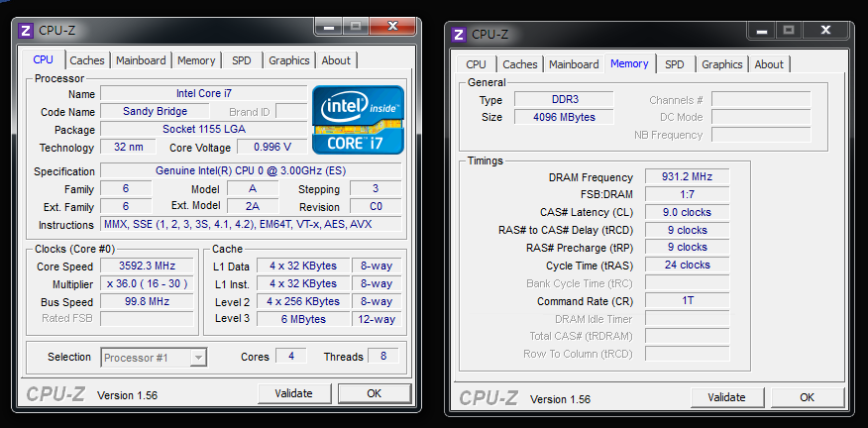Image resolution: width=868 pixels, height=428 pixels.
Task: Click Specification field 'Genuine Intel(R) CPU 0 @ 3.00GHz (ES)'
Action: [x=251, y=171]
